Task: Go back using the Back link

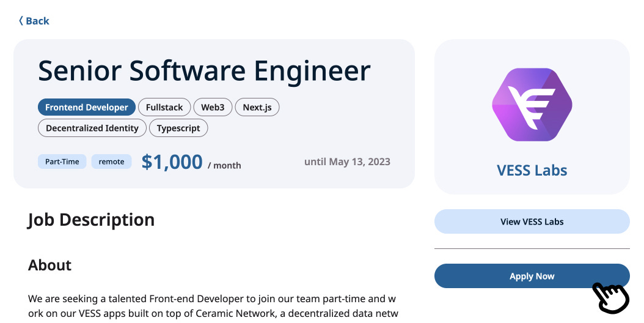Action: tap(34, 21)
